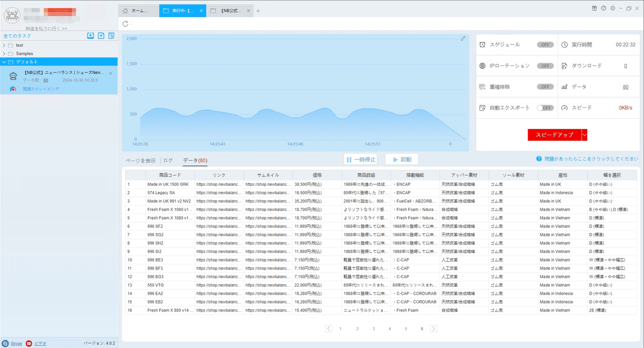Select the Made in UK 1500 GRK cell

tap(170, 184)
